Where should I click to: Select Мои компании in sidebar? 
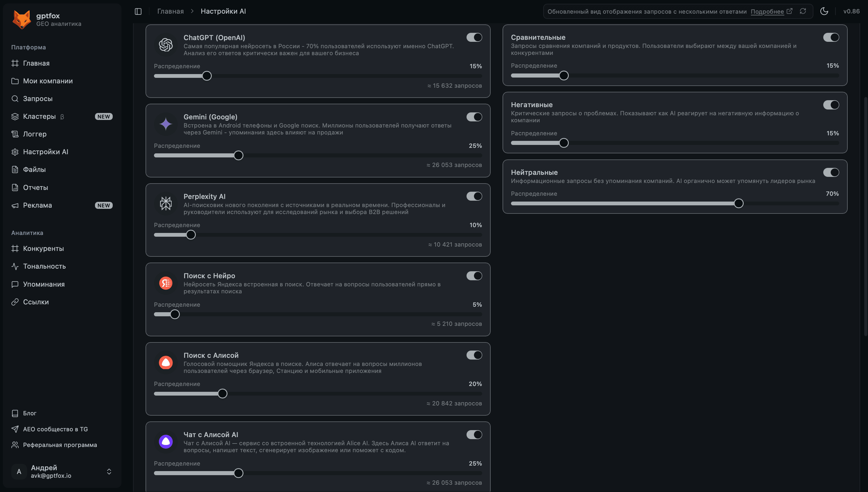click(x=47, y=81)
